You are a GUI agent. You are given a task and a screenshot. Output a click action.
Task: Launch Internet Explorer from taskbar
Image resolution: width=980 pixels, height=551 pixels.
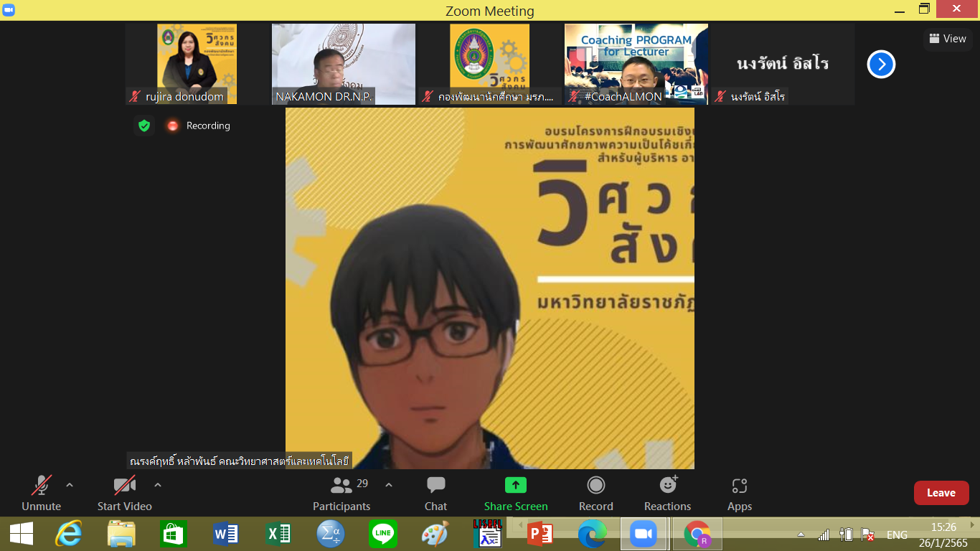pos(69,534)
